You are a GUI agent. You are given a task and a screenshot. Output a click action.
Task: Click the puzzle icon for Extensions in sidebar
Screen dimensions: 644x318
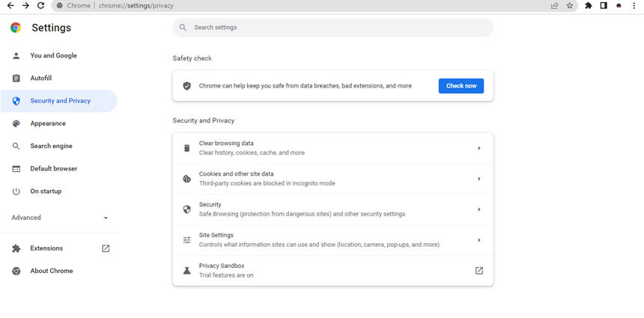[x=16, y=248]
